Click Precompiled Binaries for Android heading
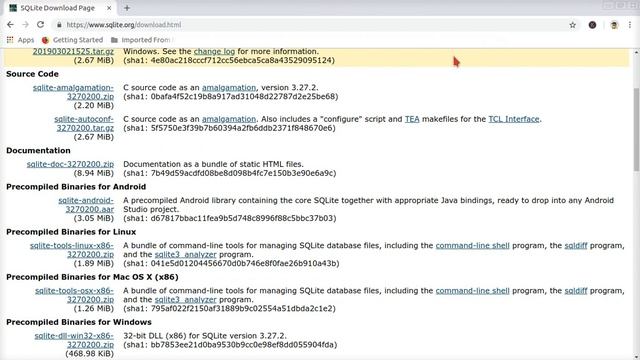This screenshot has width=640, height=360. point(76,187)
